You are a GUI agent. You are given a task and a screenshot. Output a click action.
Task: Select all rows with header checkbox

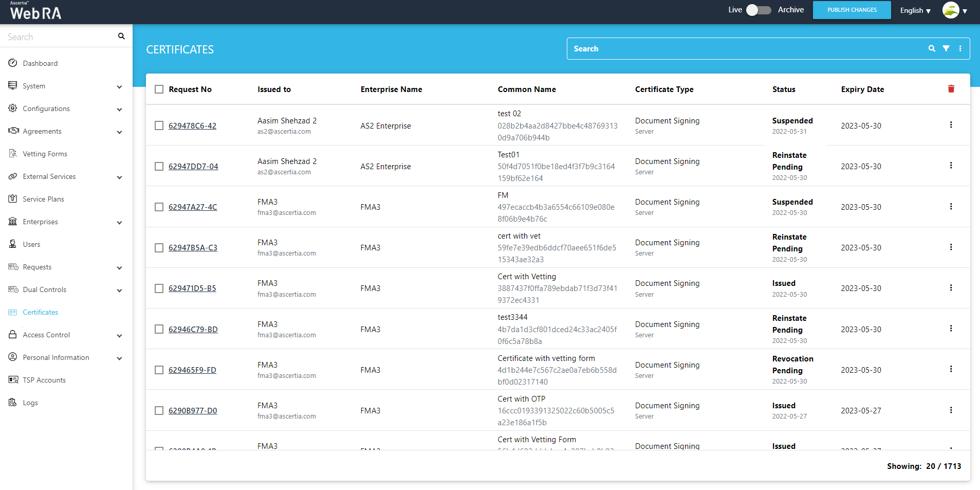(159, 89)
